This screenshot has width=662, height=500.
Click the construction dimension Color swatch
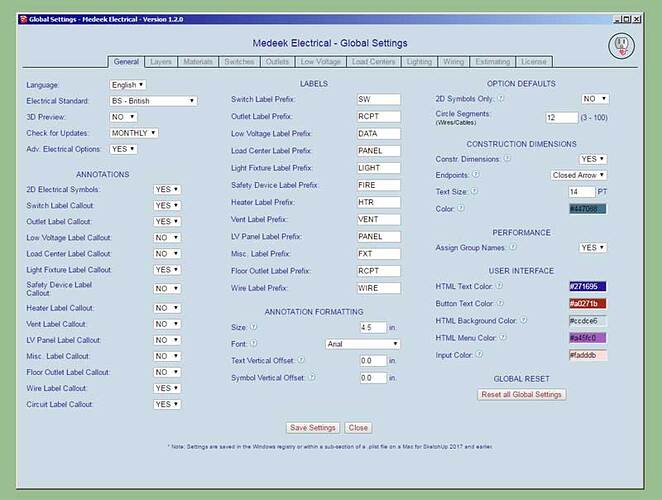click(588, 209)
